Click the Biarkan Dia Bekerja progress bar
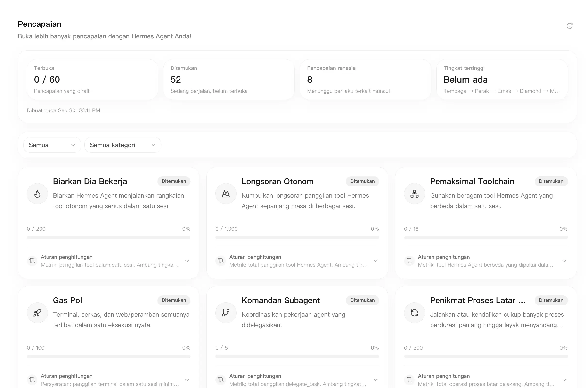Screen dimensions: 588x388 coord(108,237)
